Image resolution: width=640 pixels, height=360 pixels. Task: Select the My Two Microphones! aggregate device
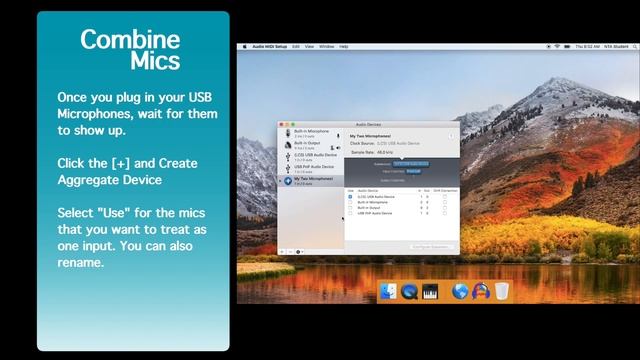[x=311, y=180]
